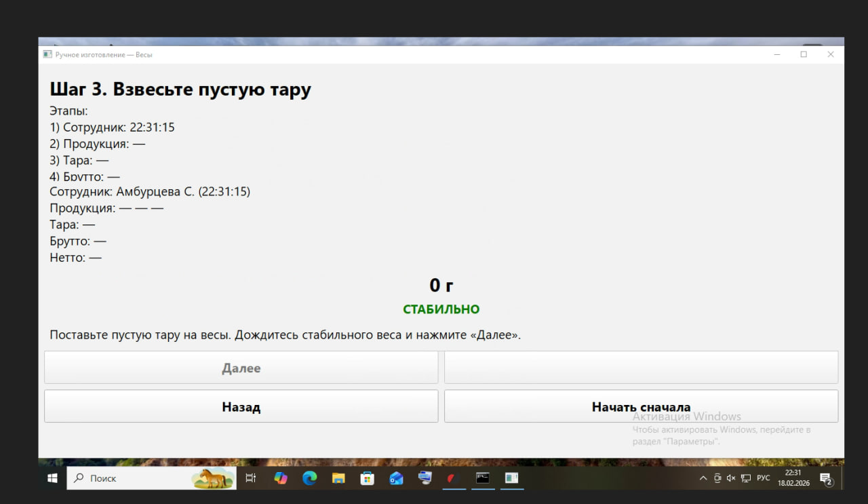Switch to the scales app taskbar icon

(x=511, y=478)
